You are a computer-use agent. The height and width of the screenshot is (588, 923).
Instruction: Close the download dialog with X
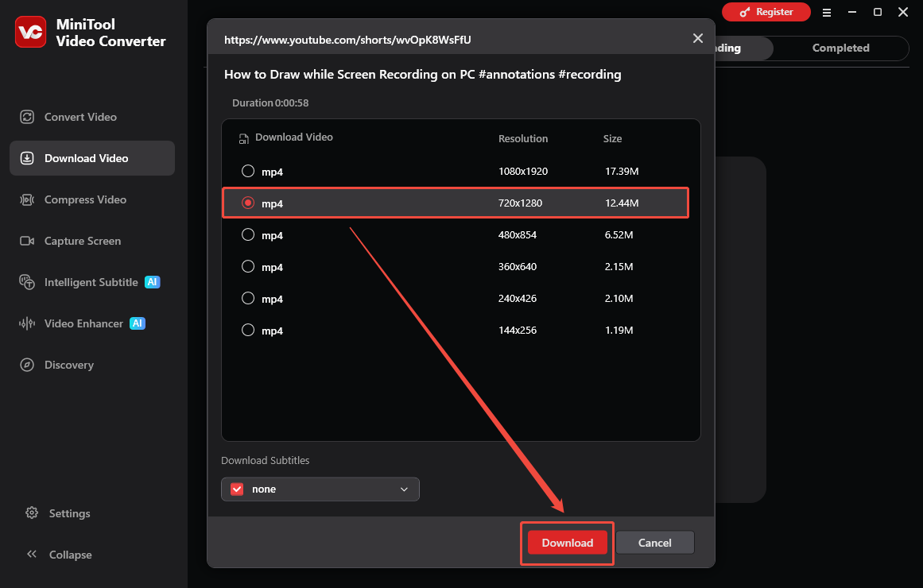697,38
